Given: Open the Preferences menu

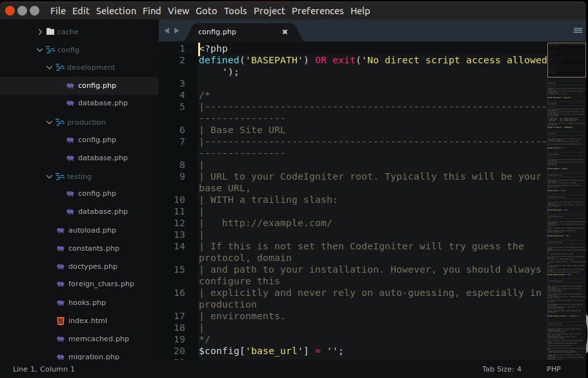Looking at the screenshot, I should point(318,10).
